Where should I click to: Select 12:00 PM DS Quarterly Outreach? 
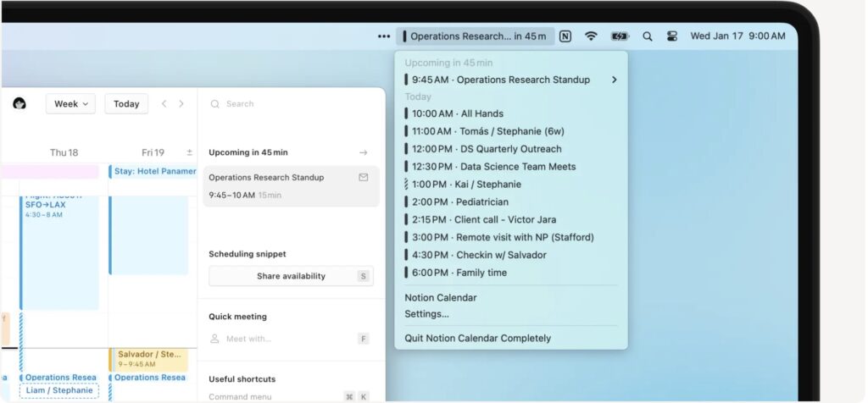[511, 149]
